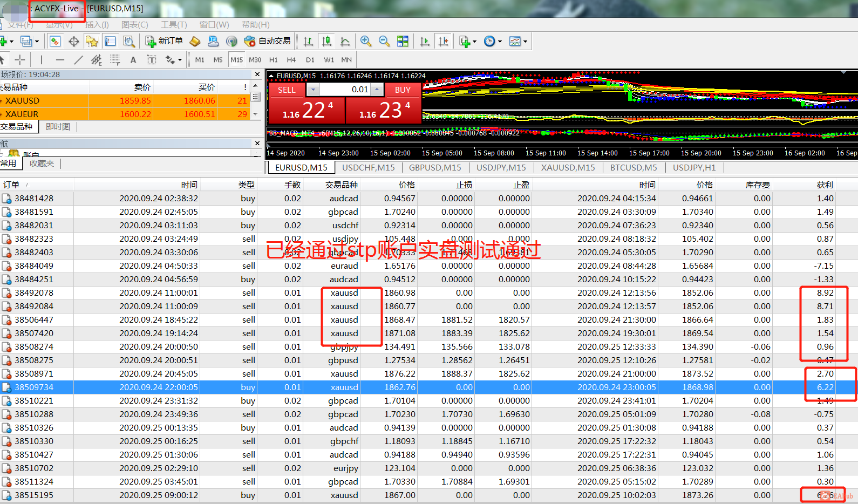Click the red BUY one-click button
Image resolution: width=858 pixels, height=504 pixels.
(x=403, y=90)
